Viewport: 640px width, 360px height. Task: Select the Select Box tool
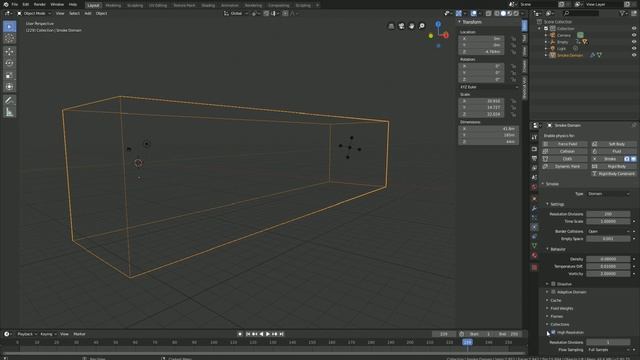(9, 27)
